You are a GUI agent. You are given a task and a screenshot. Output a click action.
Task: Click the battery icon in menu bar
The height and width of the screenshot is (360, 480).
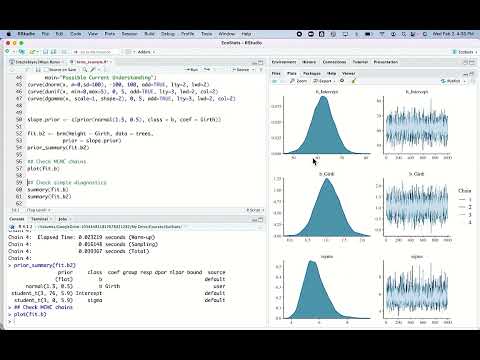pos(368,34)
